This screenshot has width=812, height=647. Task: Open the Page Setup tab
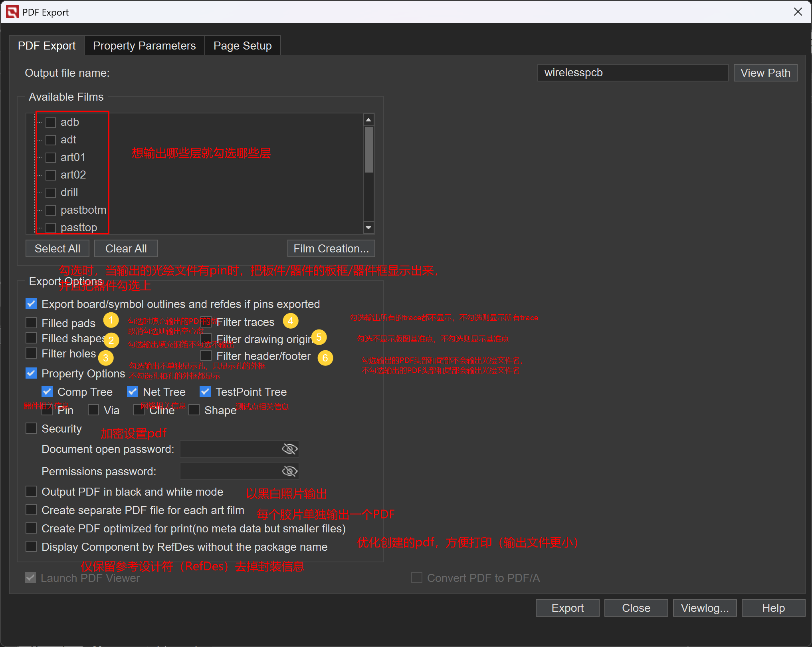click(x=242, y=46)
